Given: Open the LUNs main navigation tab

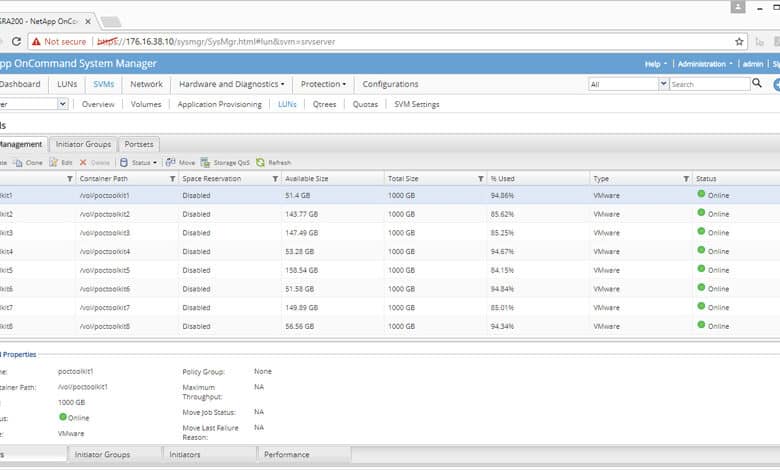Looking at the screenshot, I should coord(67,84).
